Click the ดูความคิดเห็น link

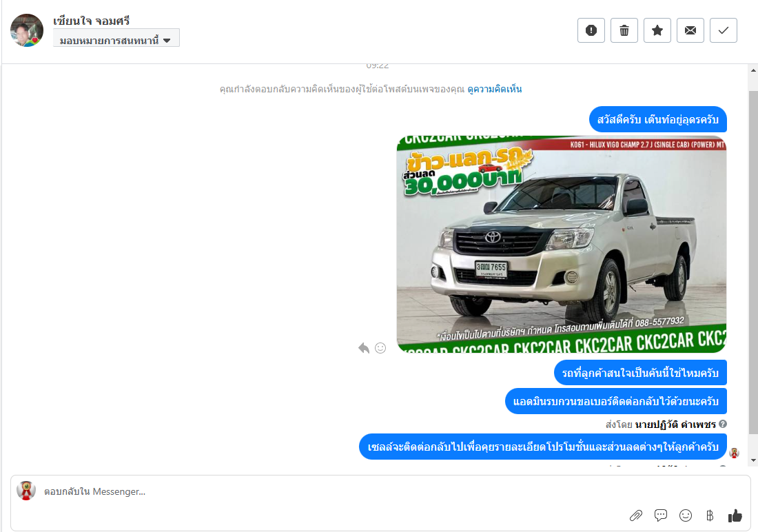coord(495,89)
